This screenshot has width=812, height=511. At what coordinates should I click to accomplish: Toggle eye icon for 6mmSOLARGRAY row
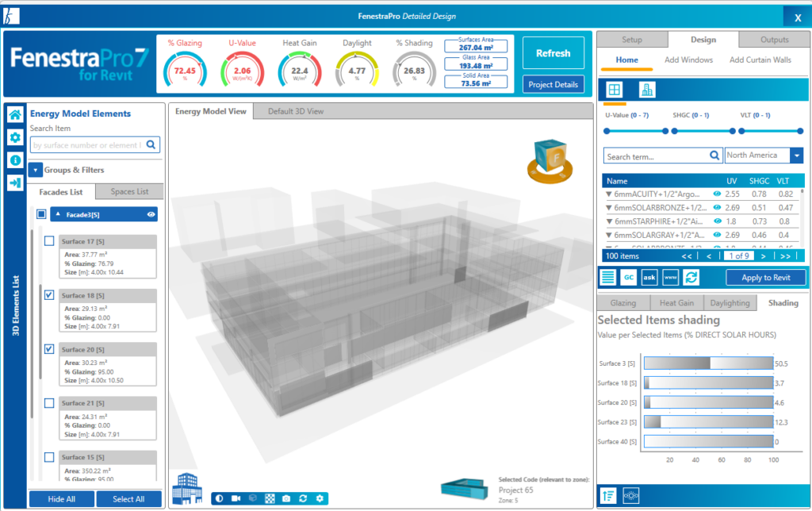(x=717, y=235)
